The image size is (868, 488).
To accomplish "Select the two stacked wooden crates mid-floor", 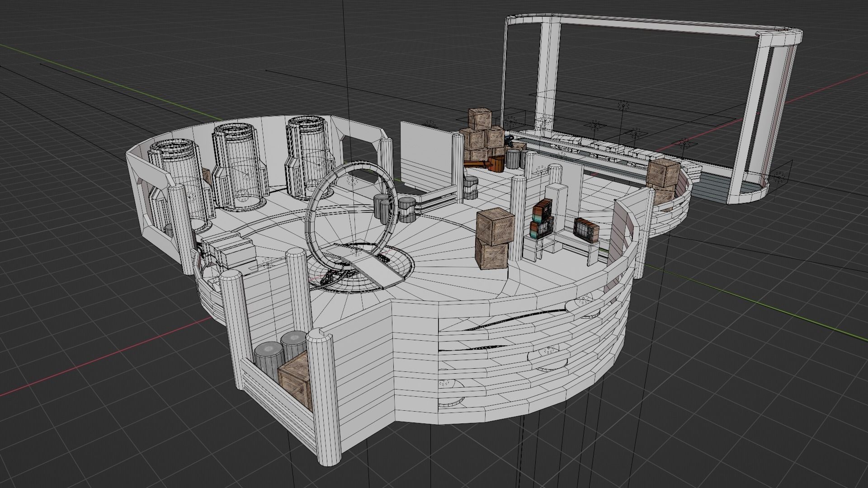I will point(495,239).
